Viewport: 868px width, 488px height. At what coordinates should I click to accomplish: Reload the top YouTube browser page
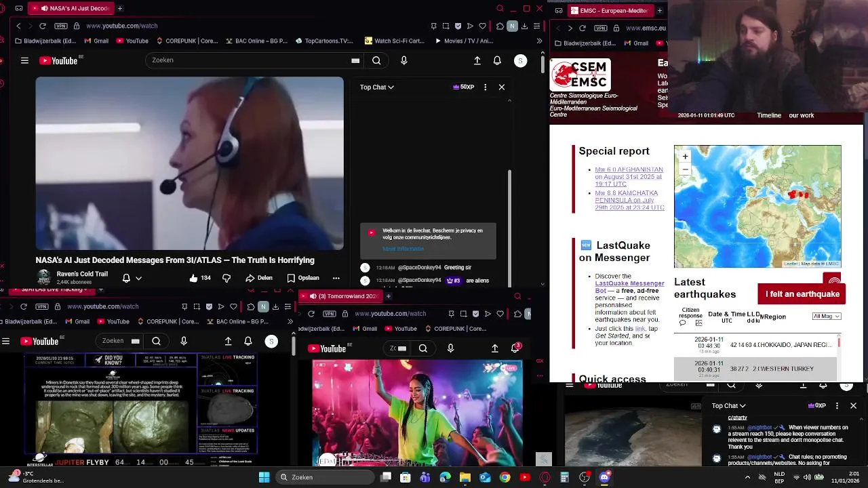click(x=42, y=26)
